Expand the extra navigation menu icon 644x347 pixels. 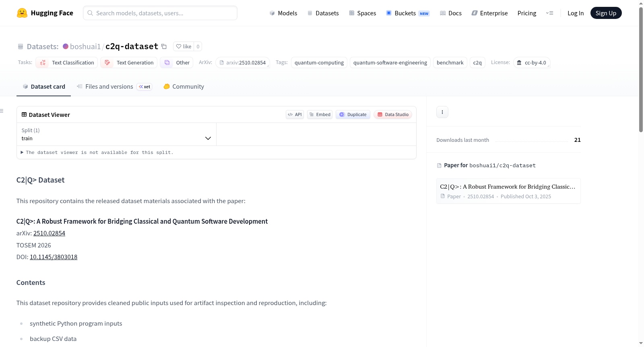(549, 13)
